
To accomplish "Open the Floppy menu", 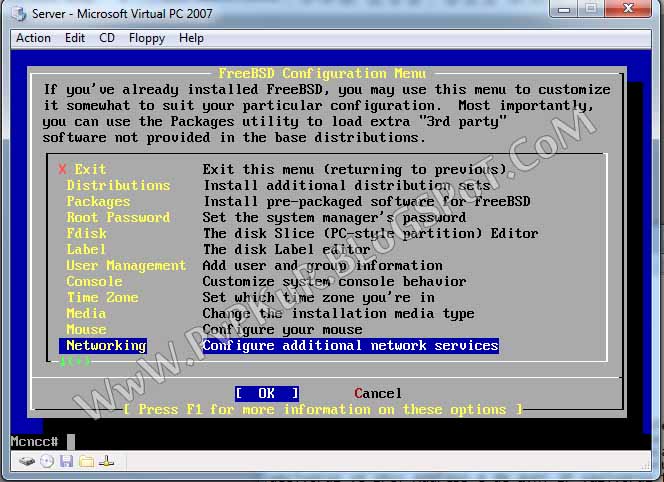I will point(147,38).
